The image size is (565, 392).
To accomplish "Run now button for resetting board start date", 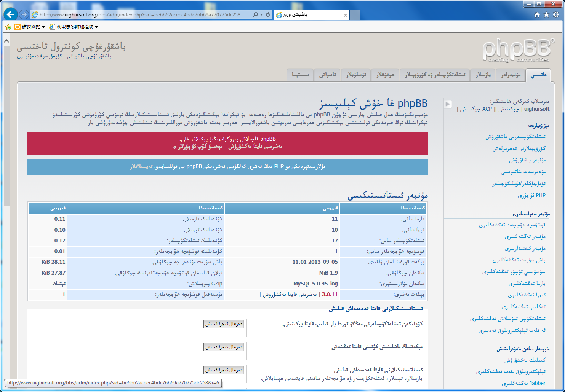I will click(224, 347).
